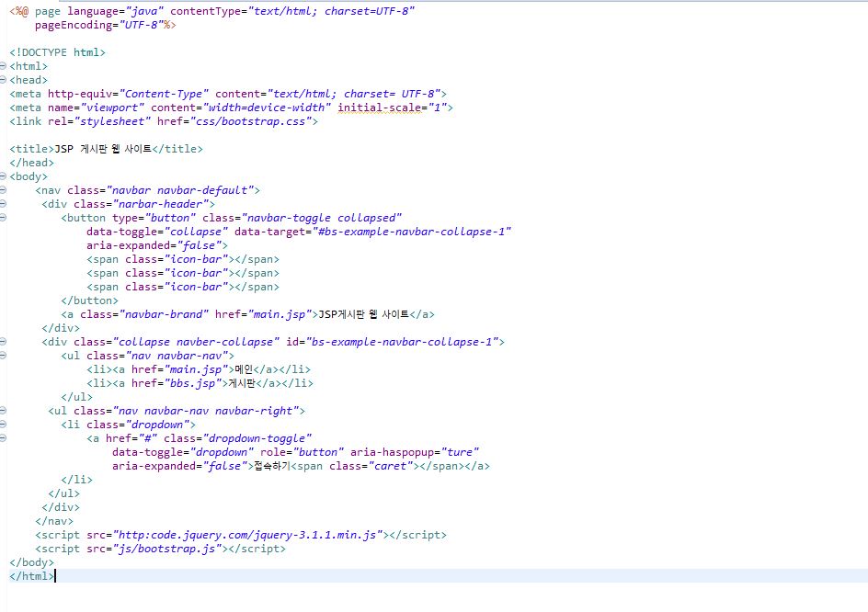The width and height of the screenshot is (868, 612).
Task: Fold the collapse navber-collapse div block
Action: point(3,342)
